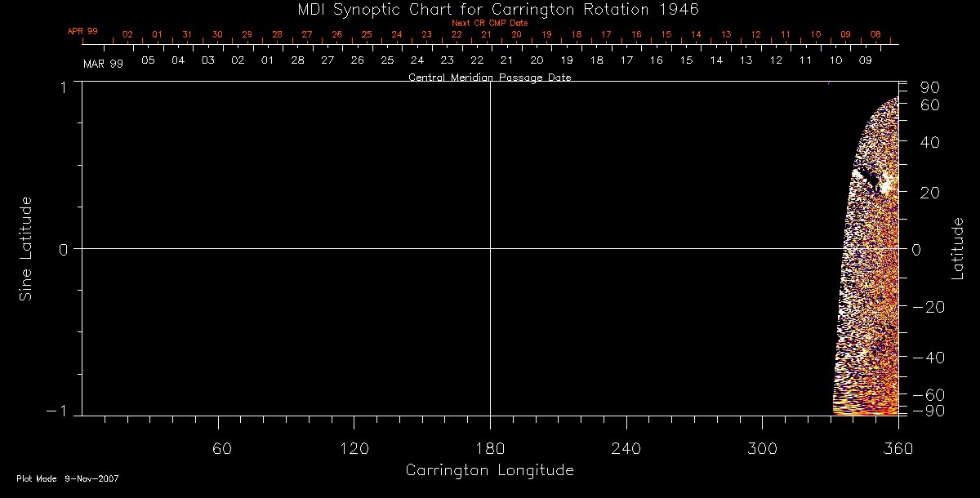Click the dark active region in the magnetogram
Image resolution: width=980 pixels, height=498 pixels.
pyautogui.click(x=871, y=180)
